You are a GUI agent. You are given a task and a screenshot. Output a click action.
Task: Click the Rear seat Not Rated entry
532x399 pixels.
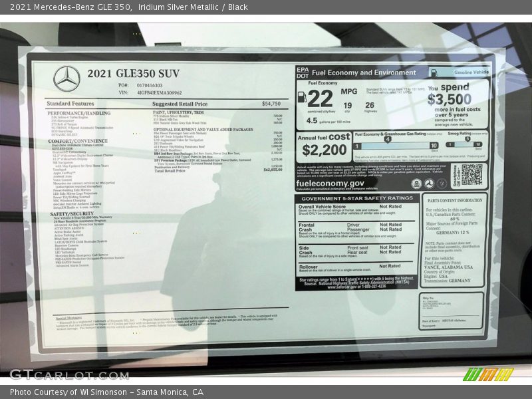click(x=374, y=252)
